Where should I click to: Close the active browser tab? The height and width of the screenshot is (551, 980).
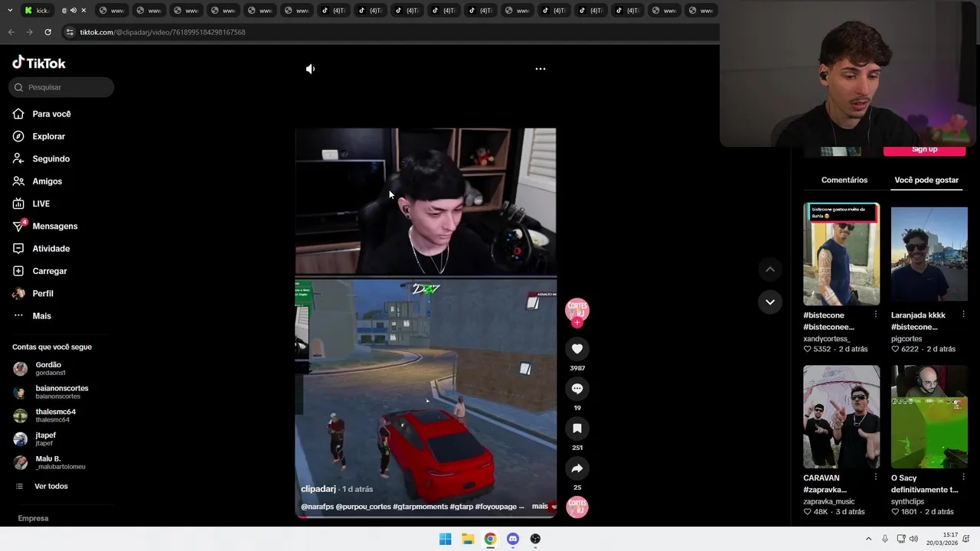(x=83, y=11)
